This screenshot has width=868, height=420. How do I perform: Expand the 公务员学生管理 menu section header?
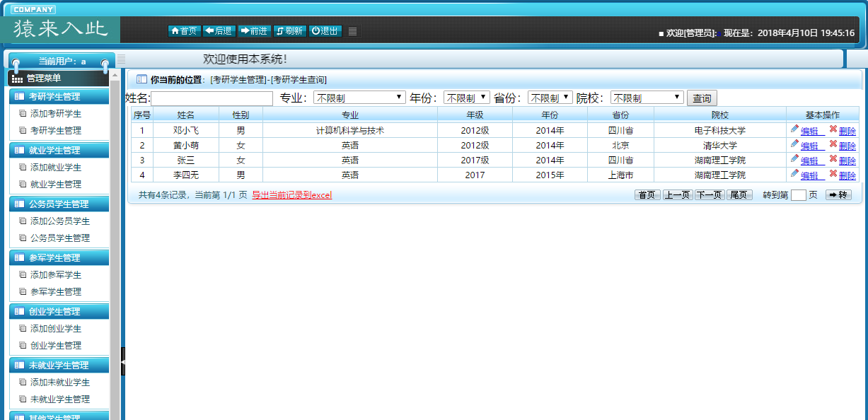pos(59,204)
